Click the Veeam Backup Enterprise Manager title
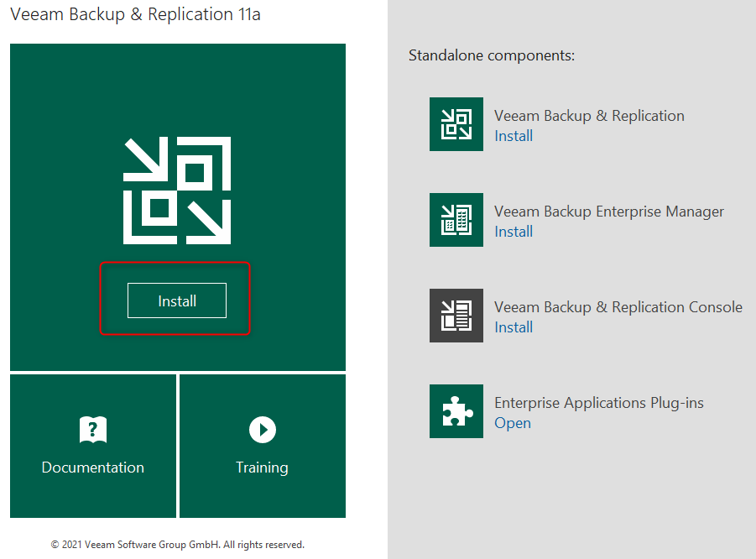The height and width of the screenshot is (559, 756). point(609,212)
